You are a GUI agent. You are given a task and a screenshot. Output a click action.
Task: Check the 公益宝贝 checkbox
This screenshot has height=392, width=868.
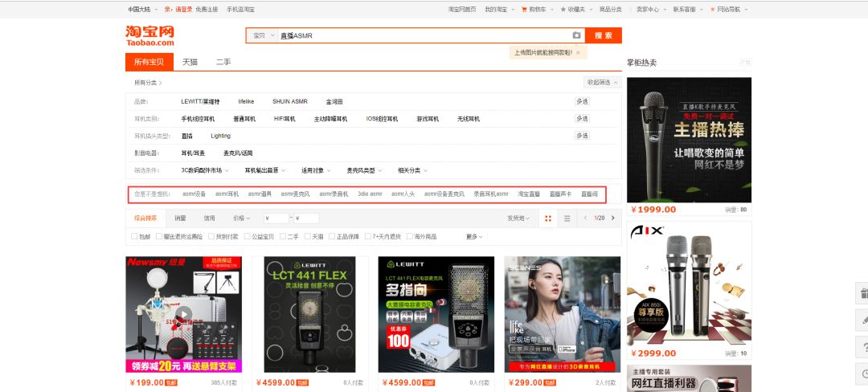pos(247,236)
